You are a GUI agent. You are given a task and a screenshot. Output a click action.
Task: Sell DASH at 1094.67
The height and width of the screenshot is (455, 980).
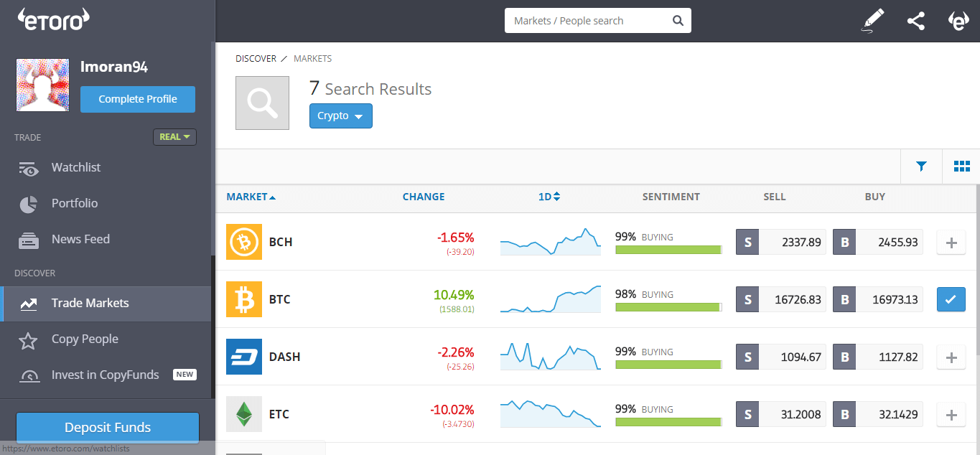click(x=781, y=357)
